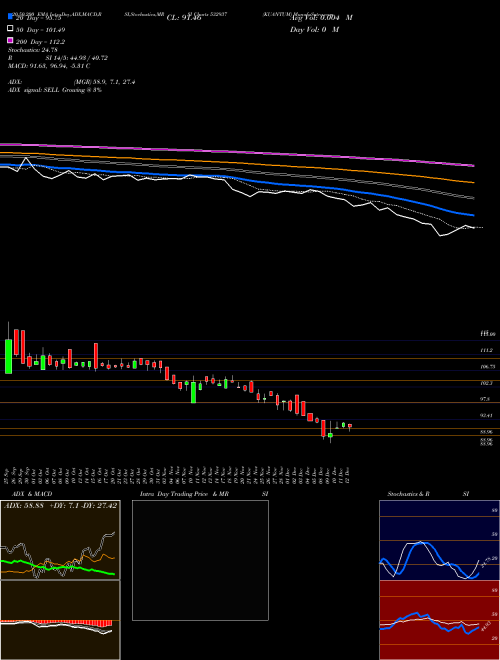Click the 'Intra Day Trading Price & MR' title

pos(184,494)
